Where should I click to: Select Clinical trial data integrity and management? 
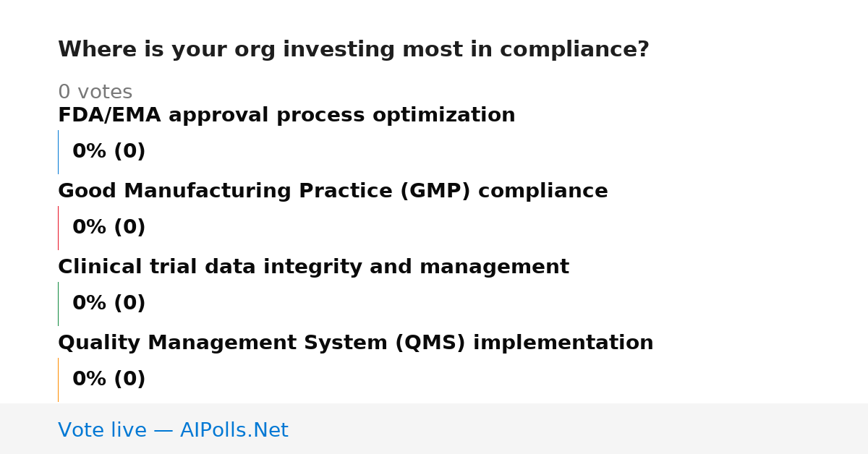point(313,267)
